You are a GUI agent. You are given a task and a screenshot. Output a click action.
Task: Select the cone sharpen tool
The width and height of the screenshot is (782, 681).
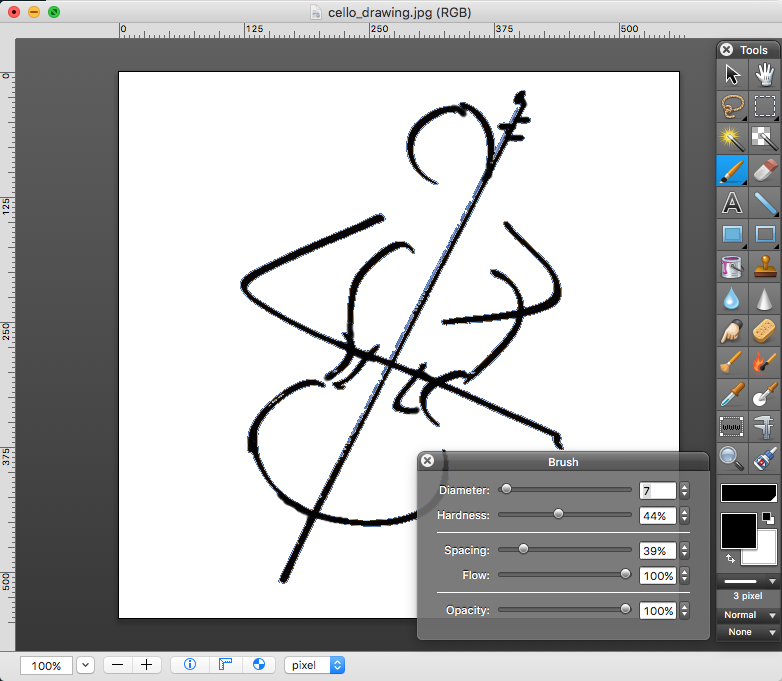click(764, 298)
